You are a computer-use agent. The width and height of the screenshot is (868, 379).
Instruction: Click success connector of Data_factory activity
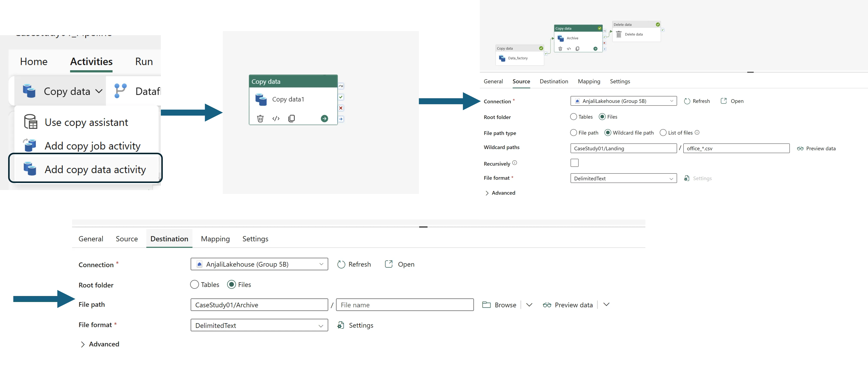(x=546, y=54)
